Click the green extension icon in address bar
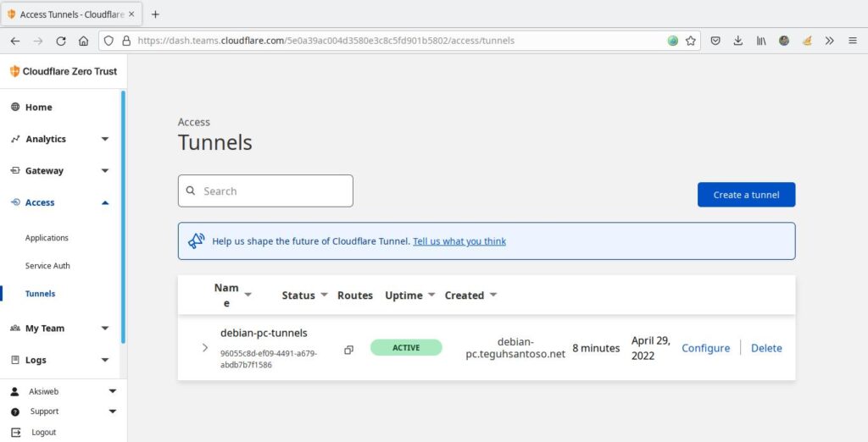Viewport: 868px width, 442px height. [672, 41]
